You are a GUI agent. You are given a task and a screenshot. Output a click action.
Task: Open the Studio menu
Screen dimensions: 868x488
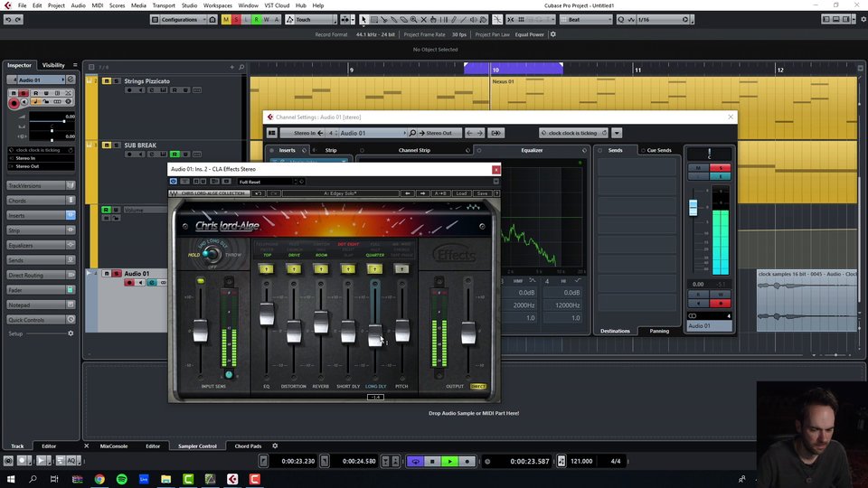pos(189,5)
